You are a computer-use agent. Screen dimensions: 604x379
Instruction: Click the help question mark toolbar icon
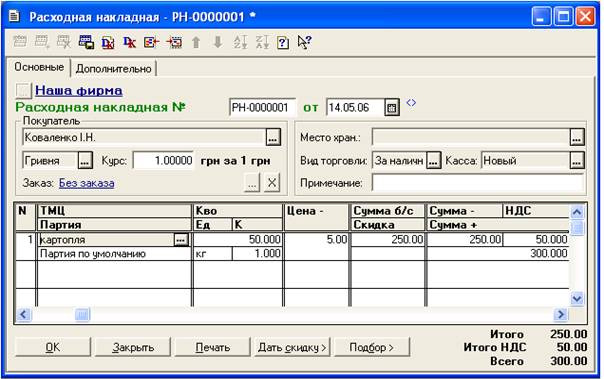point(283,42)
